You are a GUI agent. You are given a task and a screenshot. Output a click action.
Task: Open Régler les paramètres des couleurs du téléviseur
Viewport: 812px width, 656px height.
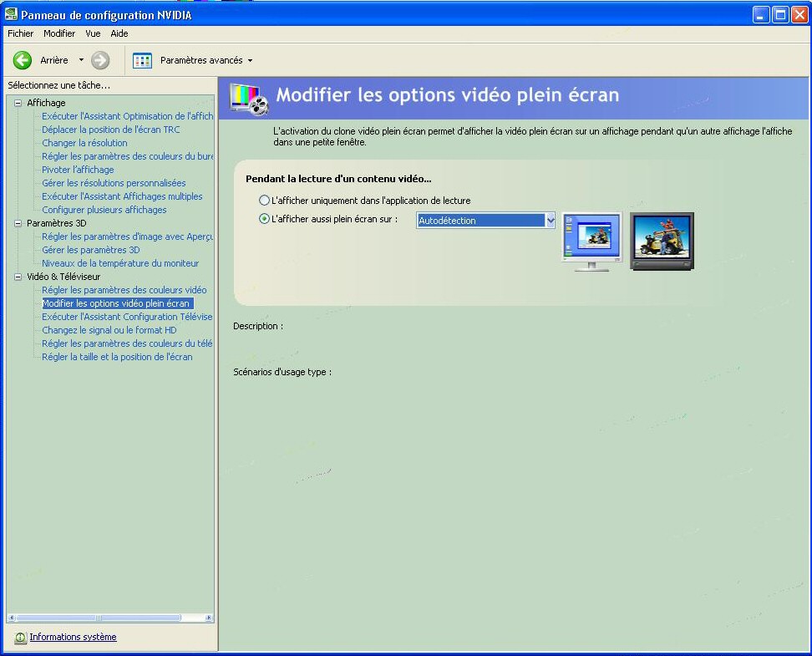[x=127, y=343]
